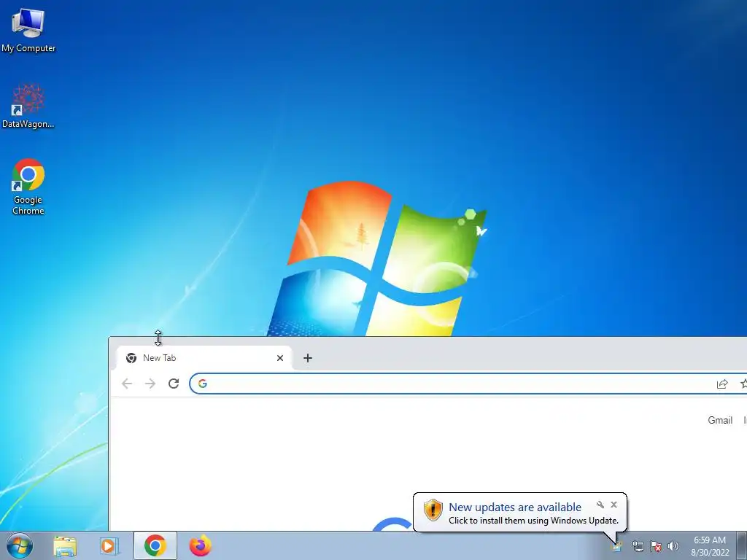Open the network tray icon
Screen dimensions: 747x560
(638, 546)
